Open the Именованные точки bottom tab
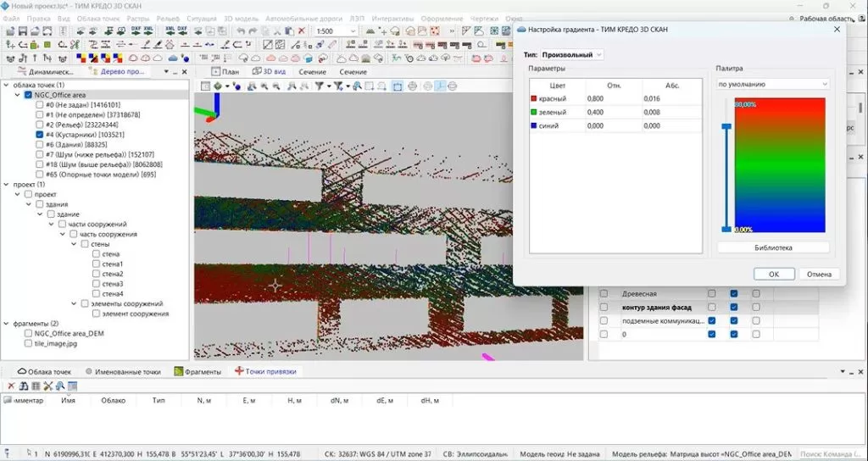Viewport: 868px width, 461px height. (x=123, y=372)
